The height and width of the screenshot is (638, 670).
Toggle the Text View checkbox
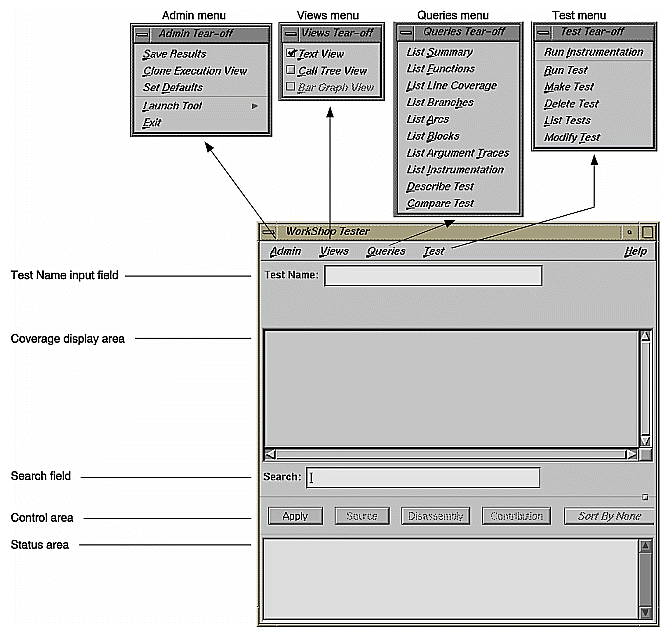point(290,53)
